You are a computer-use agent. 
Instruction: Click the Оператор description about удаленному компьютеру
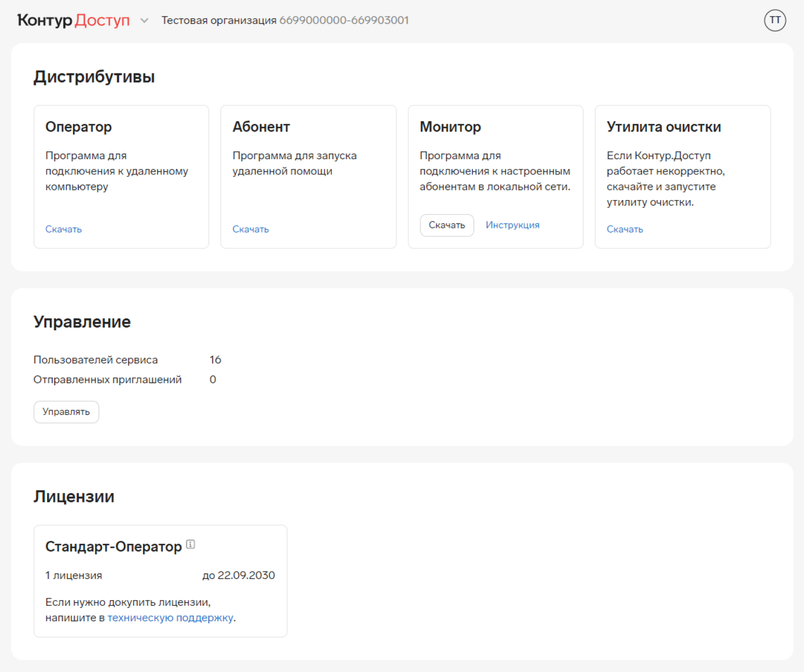coord(117,171)
